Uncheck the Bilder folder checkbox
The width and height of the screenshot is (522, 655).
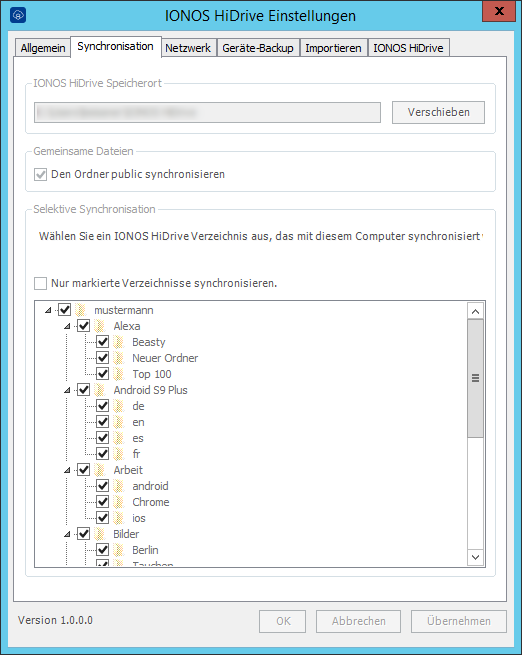pyautogui.click(x=84, y=534)
